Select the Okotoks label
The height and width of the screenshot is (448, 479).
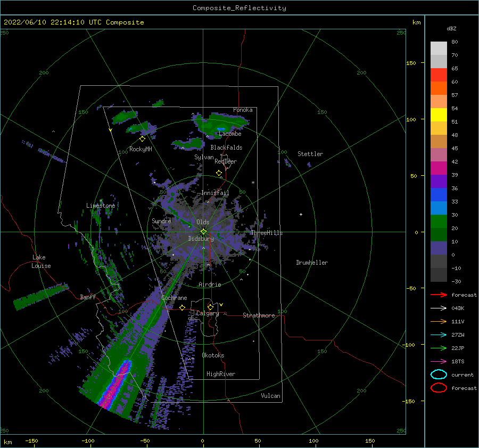pos(213,356)
